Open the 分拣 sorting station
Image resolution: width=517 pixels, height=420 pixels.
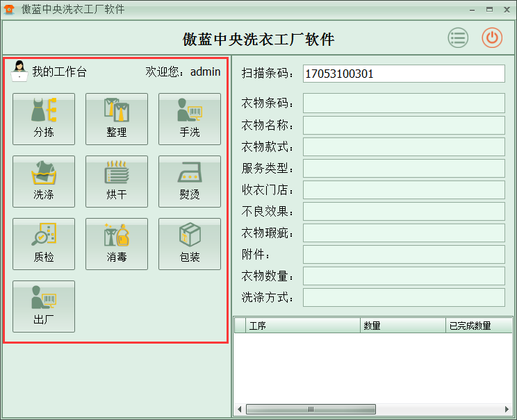tap(43, 119)
